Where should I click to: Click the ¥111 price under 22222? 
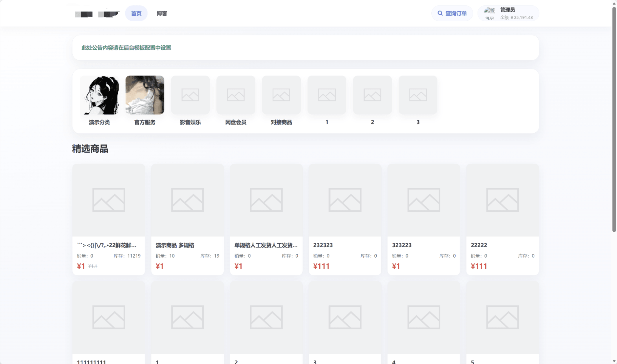coord(479,266)
